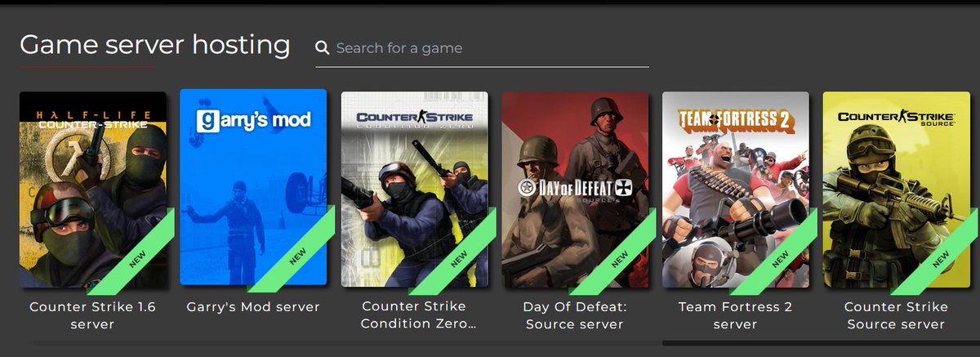Click the search magnifier icon
Image resolution: width=980 pixels, height=357 pixels.
(323, 48)
